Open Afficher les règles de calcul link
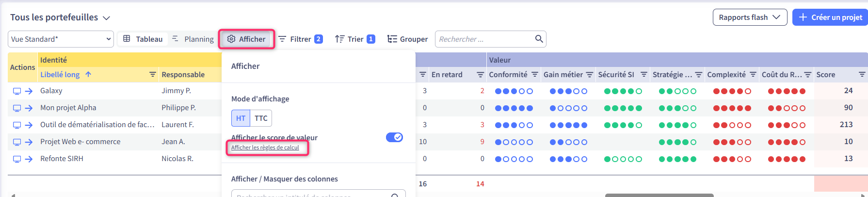This screenshot has height=197, width=868. 265,148
